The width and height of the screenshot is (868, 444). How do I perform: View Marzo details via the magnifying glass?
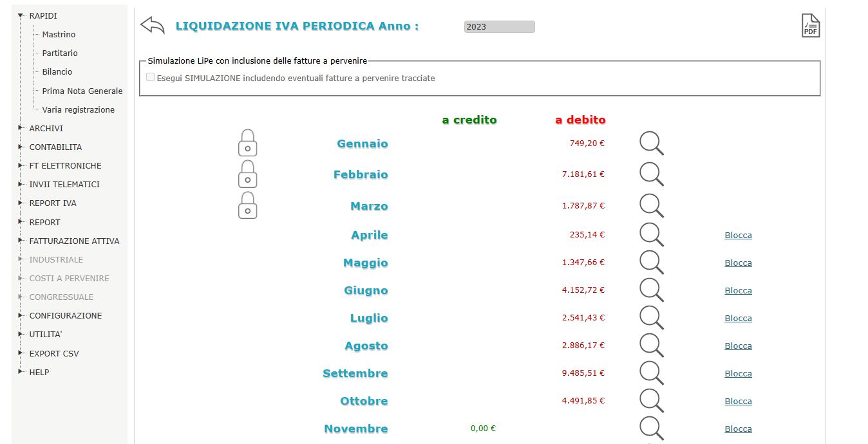(651, 206)
